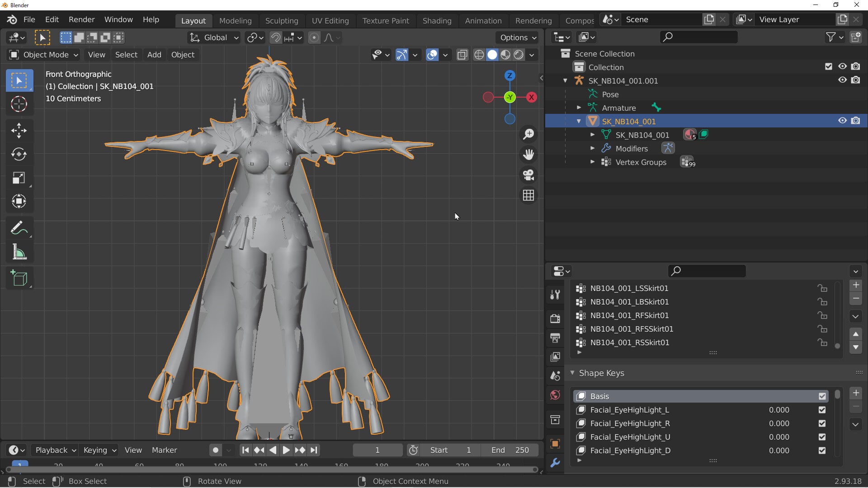Expand the Armature tree item
Image resolution: width=868 pixels, height=488 pixels.
579,108
